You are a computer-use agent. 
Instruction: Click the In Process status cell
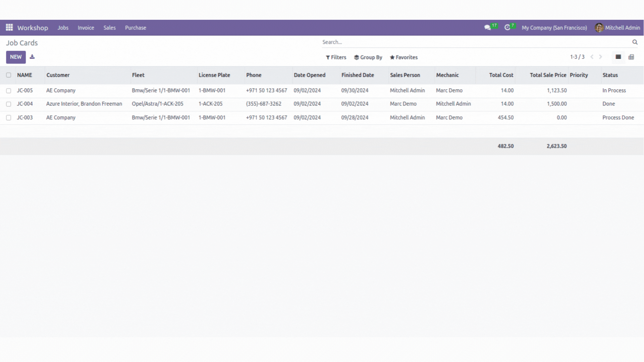pyautogui.click(x=614, y=90)
